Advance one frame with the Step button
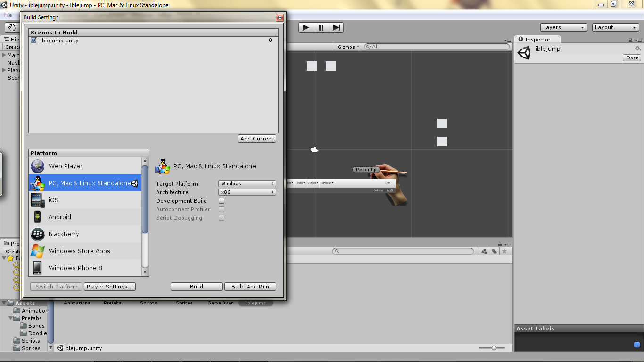 coord(336,27)
